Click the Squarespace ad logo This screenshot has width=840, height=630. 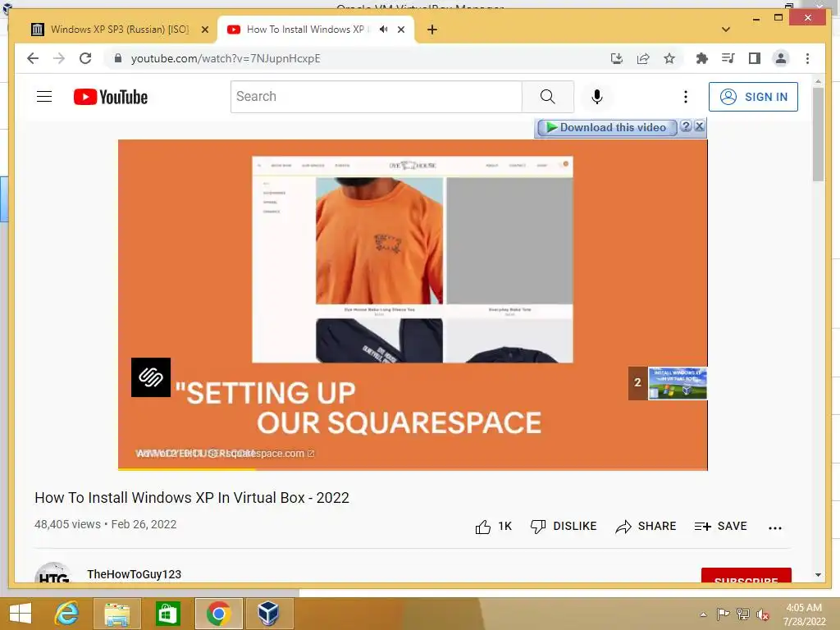click(151, 377)
